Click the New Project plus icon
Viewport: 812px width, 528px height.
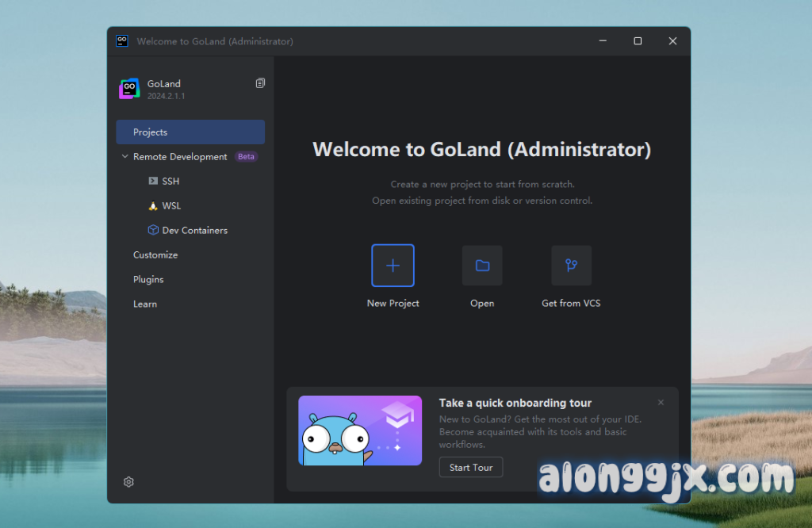[x=393, y=265]
